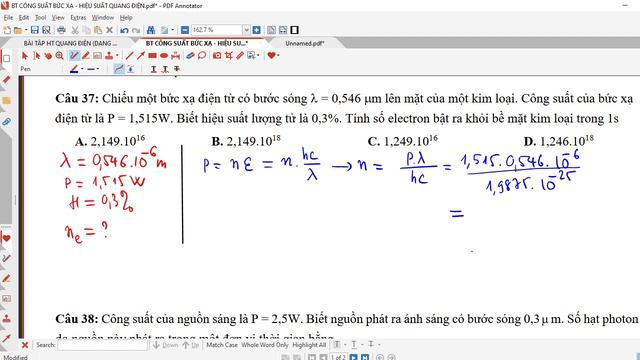Open the Help menu
640x360 pixels.
click(x=126, y=18)
